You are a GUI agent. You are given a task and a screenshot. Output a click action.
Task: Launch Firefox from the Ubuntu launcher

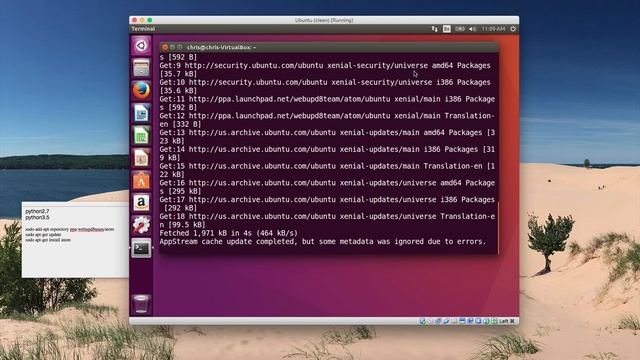point(141,91)
